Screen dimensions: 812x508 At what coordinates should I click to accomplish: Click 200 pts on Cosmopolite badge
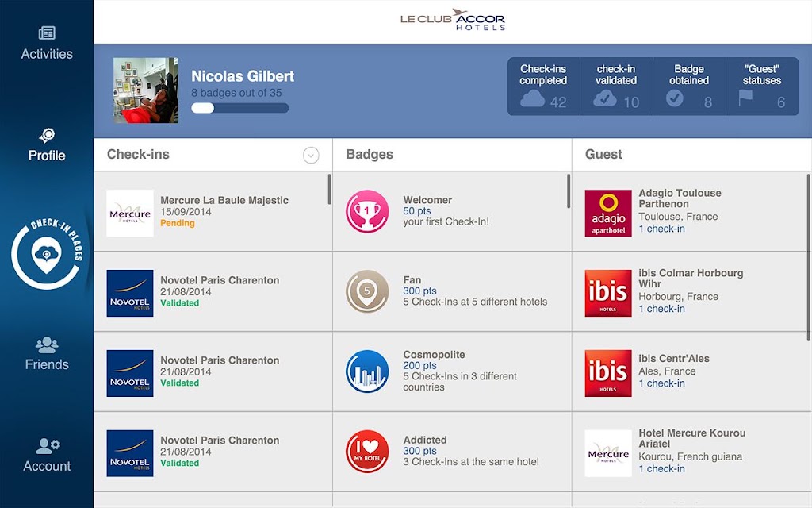tap(419, 365)
